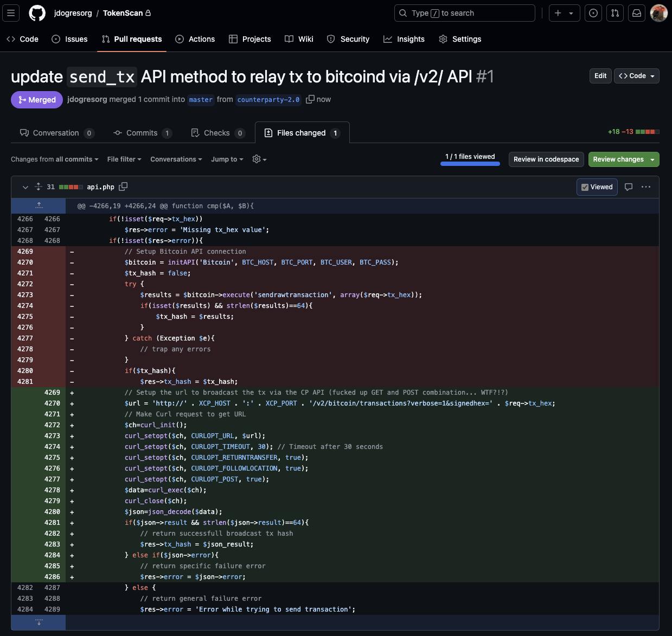Open the Projects repository tab
Viewport: 672px width, 636px height.
(x=249, y=39)
